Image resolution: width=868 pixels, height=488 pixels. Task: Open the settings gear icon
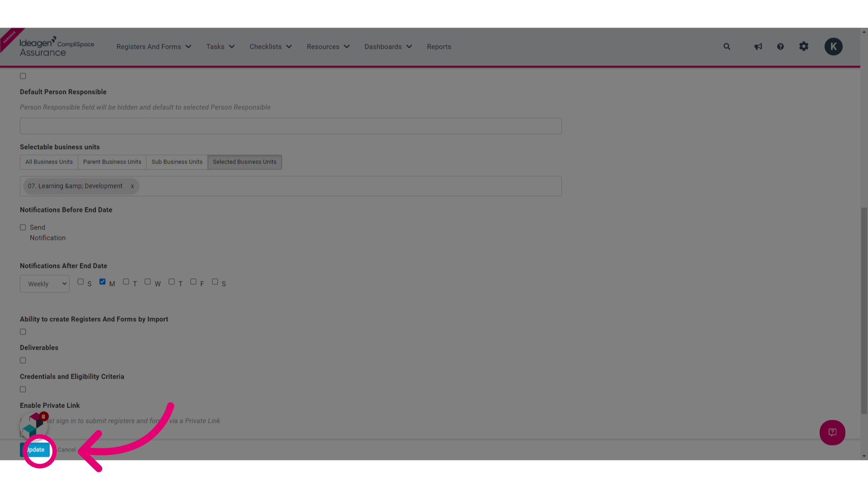pos(804,46)
